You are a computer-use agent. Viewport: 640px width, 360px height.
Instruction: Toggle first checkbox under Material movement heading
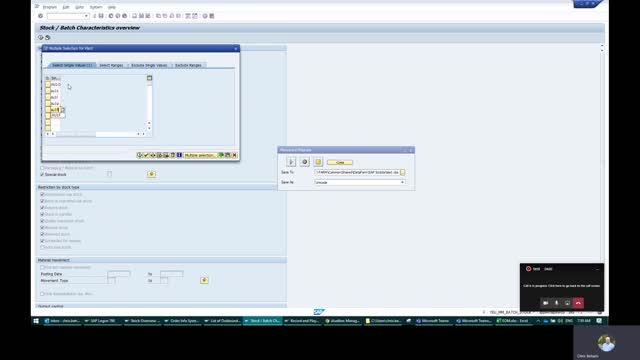pos(42,267)
